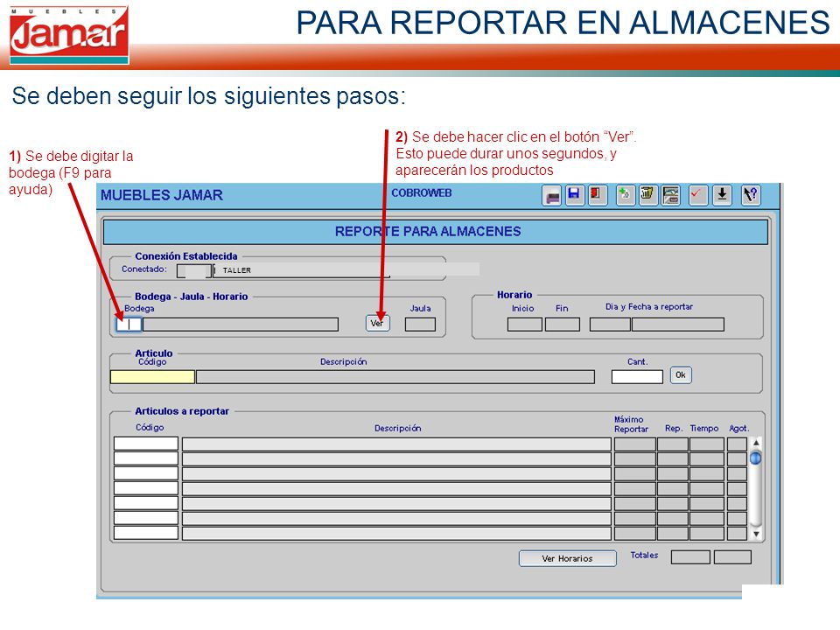The width and height of the screenshot is (840, 630).
Task: Click the MUEBLES JAMAR header text
Action: (x=162, y=195)
